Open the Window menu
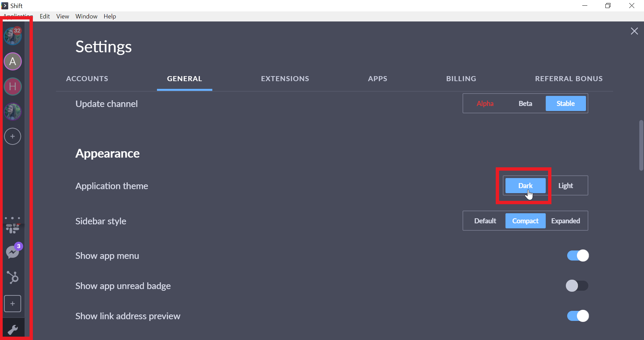 coord(86,16)
